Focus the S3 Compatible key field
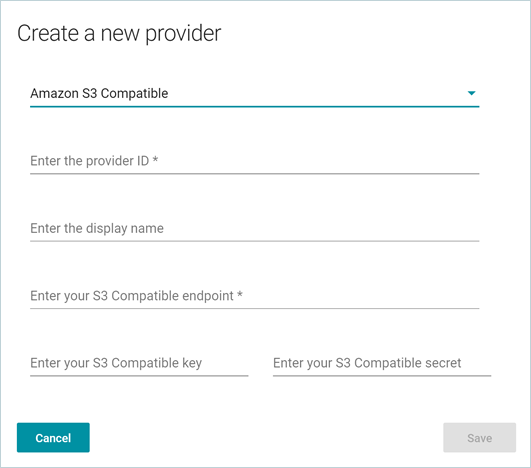 (139, 363)
